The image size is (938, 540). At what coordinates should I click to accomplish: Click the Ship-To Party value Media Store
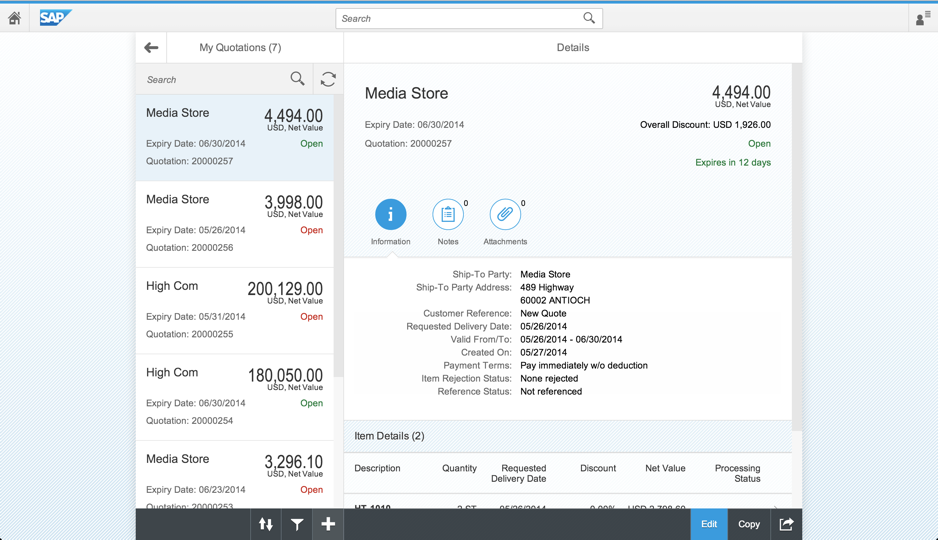(x=545, y=274)
